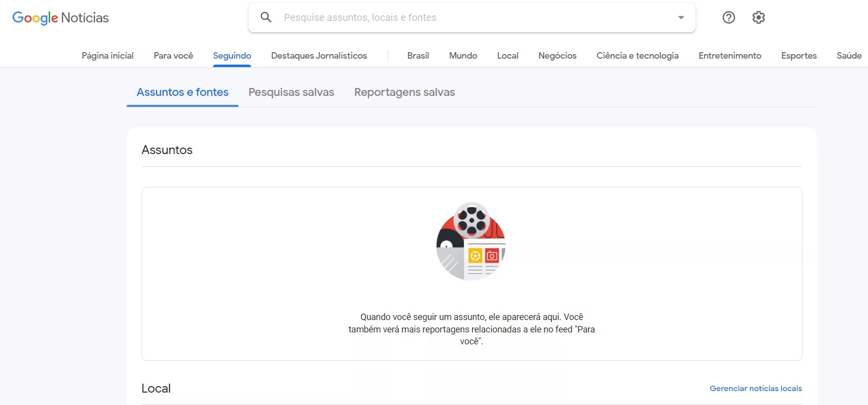Open the help question mark icon
Screen dimensions: 868x405
[x=729, y=17]
